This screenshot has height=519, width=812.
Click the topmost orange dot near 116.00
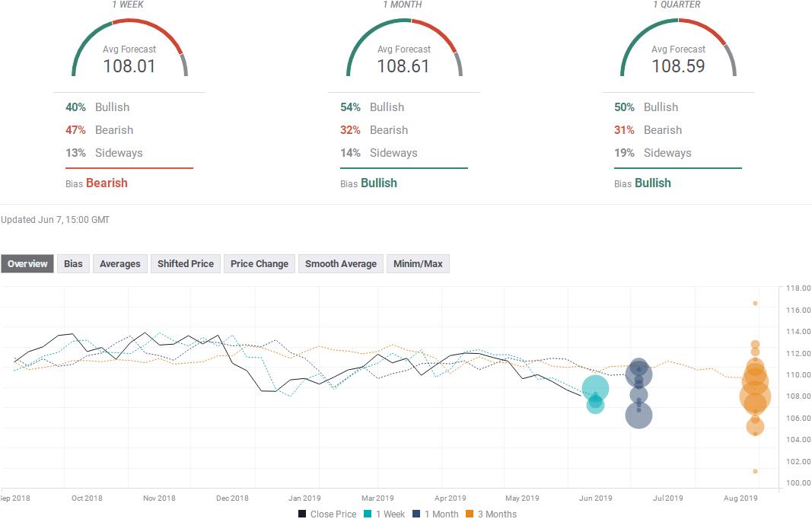pyautogui.click(x=755, y=303)
